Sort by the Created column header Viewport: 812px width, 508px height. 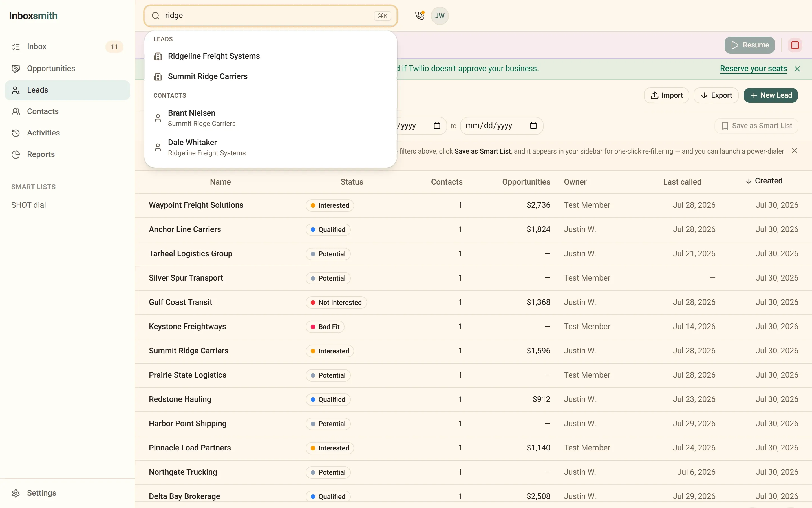point(764,181)
